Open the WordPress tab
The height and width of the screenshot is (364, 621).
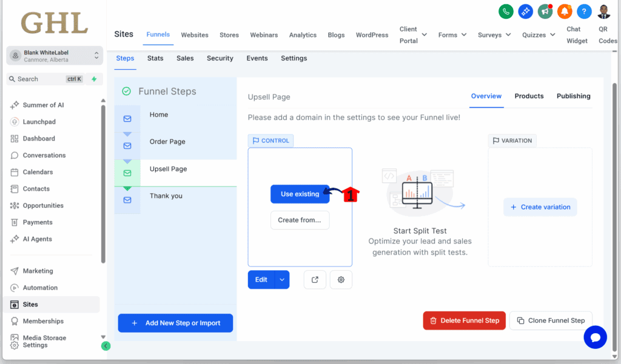(372, 35)
